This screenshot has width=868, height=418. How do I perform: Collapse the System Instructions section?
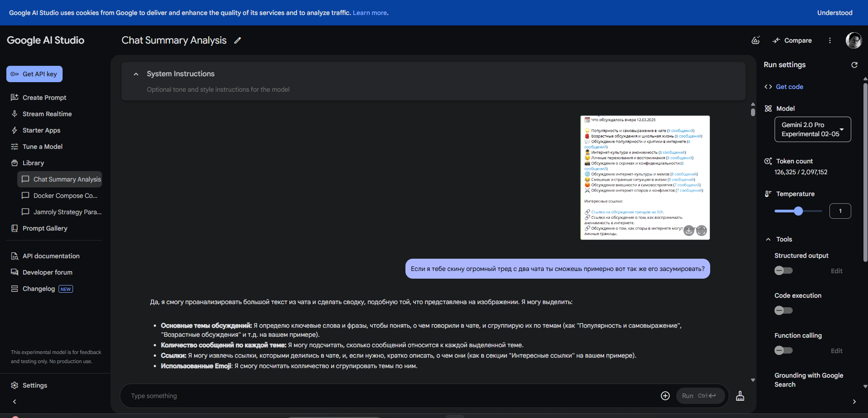click(136, 74)
